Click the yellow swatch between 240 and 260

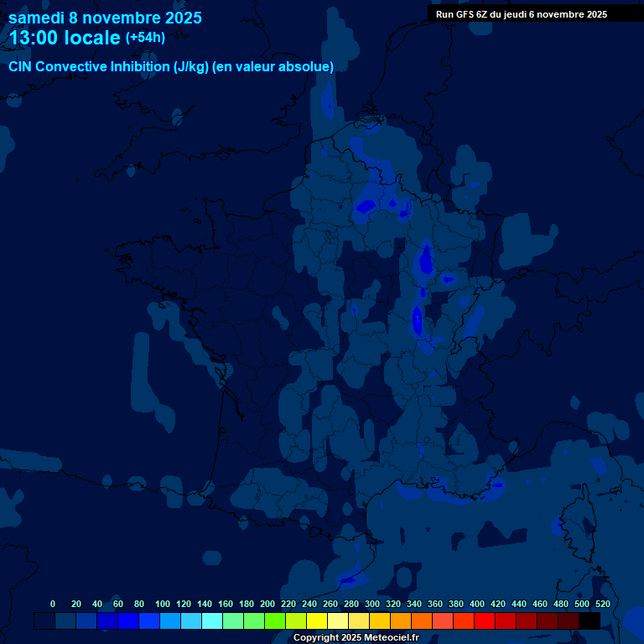pyautogui.click(x=317, y=621)
